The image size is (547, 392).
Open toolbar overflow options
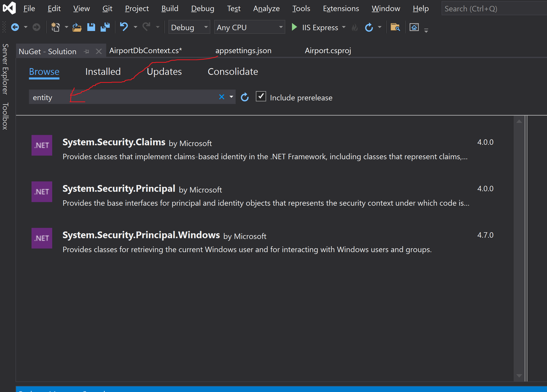tap(426, 31)
